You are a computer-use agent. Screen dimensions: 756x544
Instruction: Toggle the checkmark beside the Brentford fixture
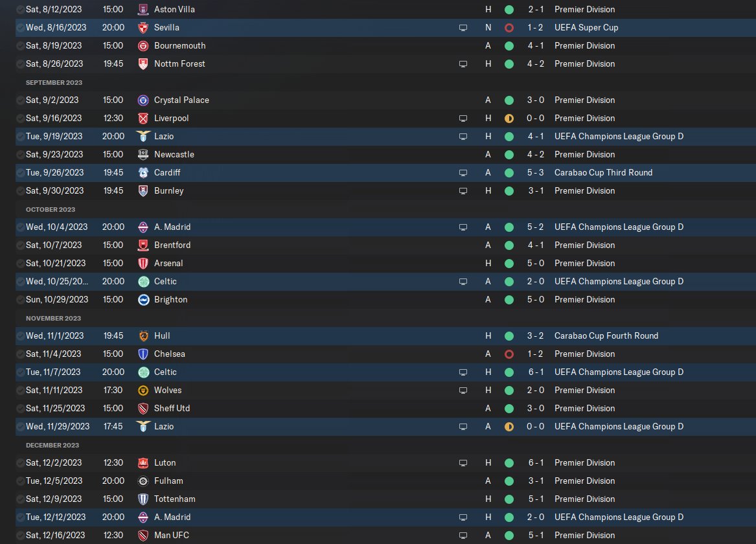[x=20, y=245]
